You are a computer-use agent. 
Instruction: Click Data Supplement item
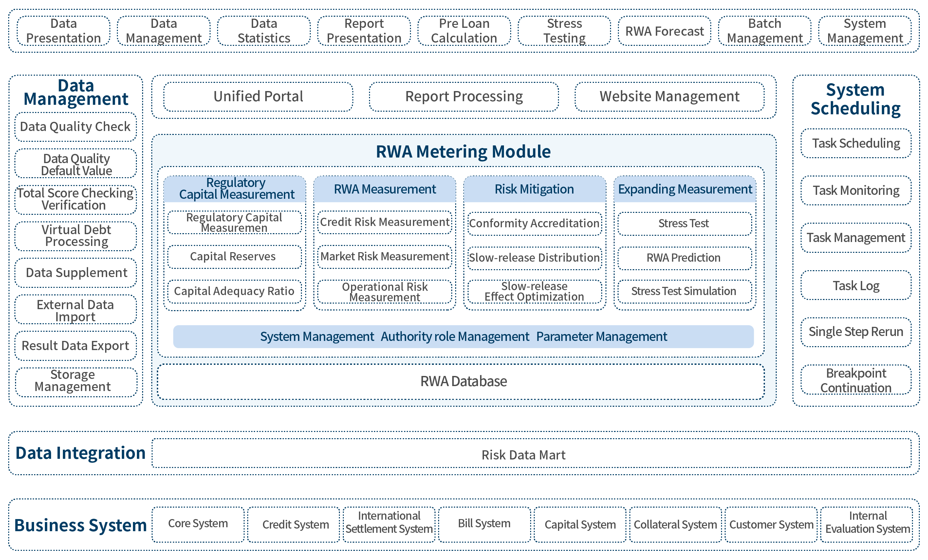pos(76,273)
